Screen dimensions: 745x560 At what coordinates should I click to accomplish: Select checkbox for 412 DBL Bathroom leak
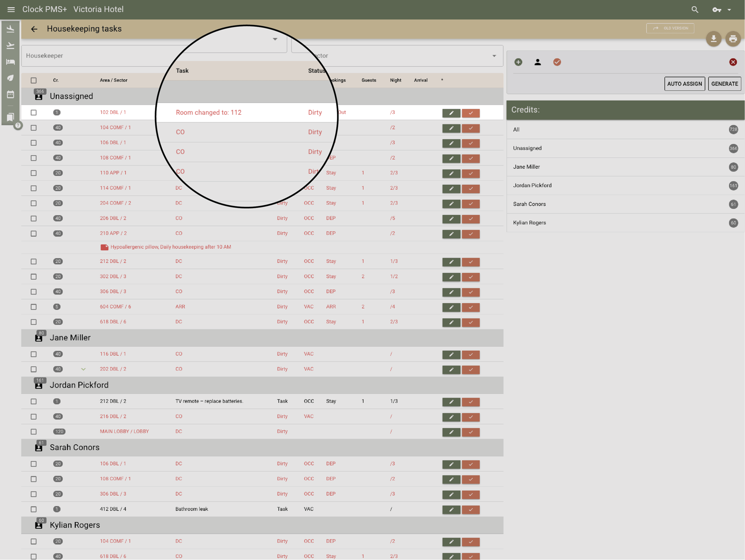pyautogui.click(x=34, y=509)
